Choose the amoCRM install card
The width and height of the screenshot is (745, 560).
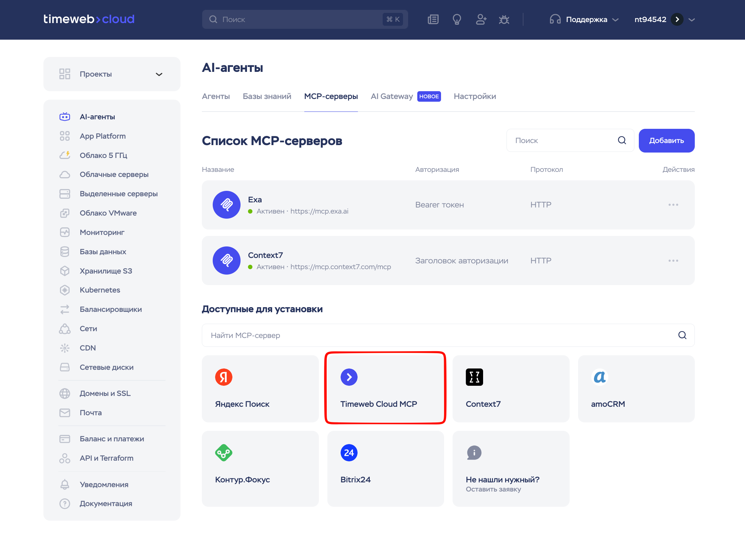(x=636, y=388)
